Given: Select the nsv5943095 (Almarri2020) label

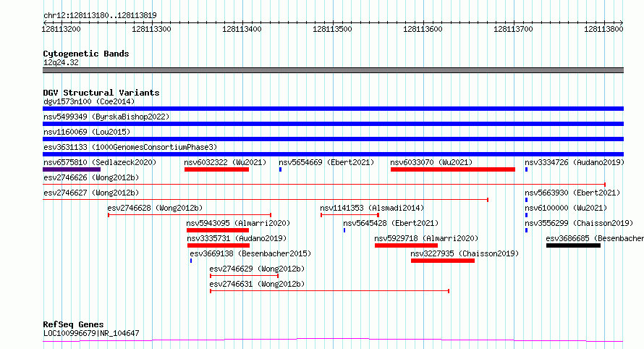Looking at the screenshot, I should [238, 223].
